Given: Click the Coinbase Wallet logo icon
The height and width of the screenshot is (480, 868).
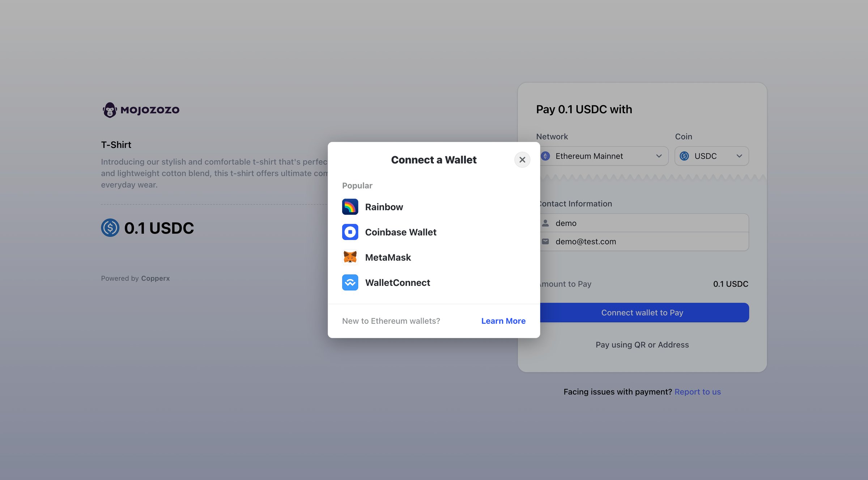Looking at the screenshot, I should [x=350, y=232].
